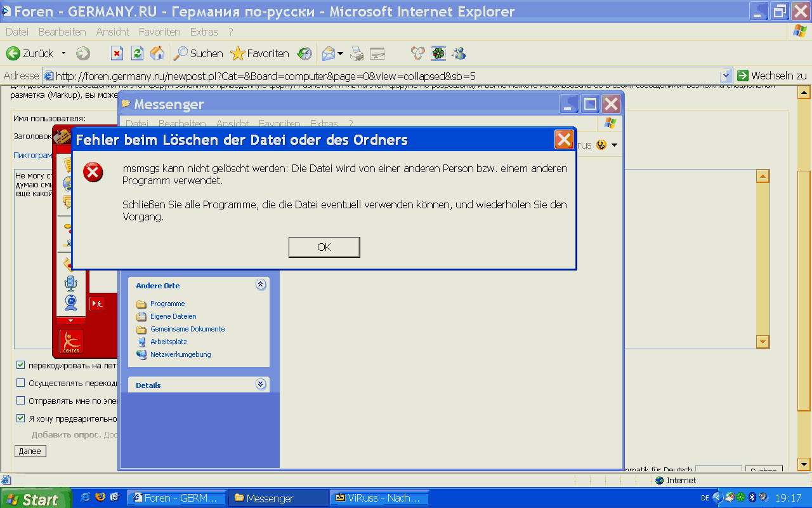Open the ? help menu in IE
Screen dimensions: 812x508
click(x=231, y=32)
